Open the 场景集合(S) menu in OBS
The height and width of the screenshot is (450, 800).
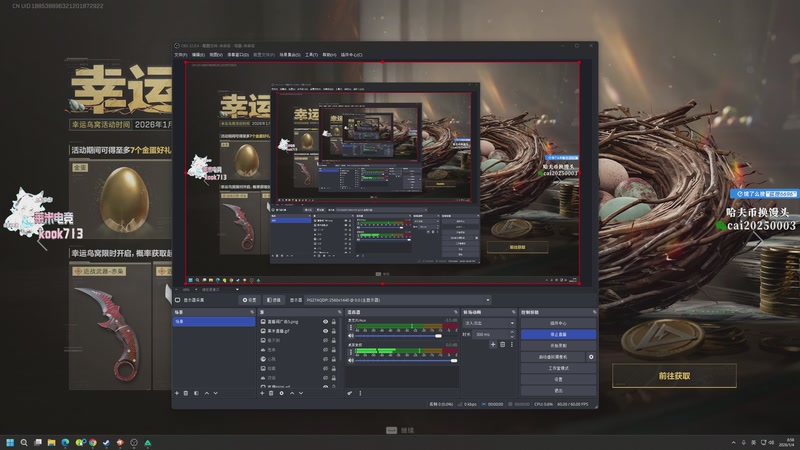click(x=290, y=55)
